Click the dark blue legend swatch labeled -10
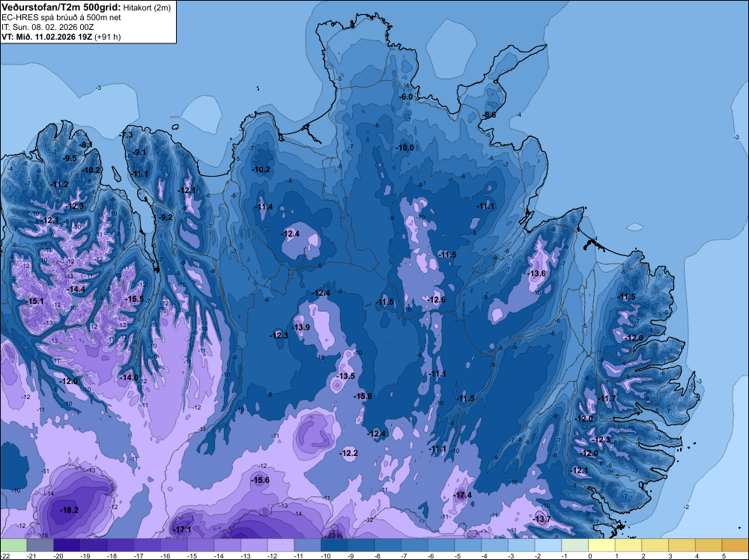The image size is (749, 560). pos(334,545)
